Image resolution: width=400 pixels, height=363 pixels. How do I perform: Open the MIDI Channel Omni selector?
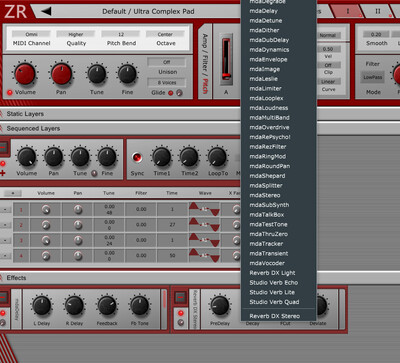point(31,34)
